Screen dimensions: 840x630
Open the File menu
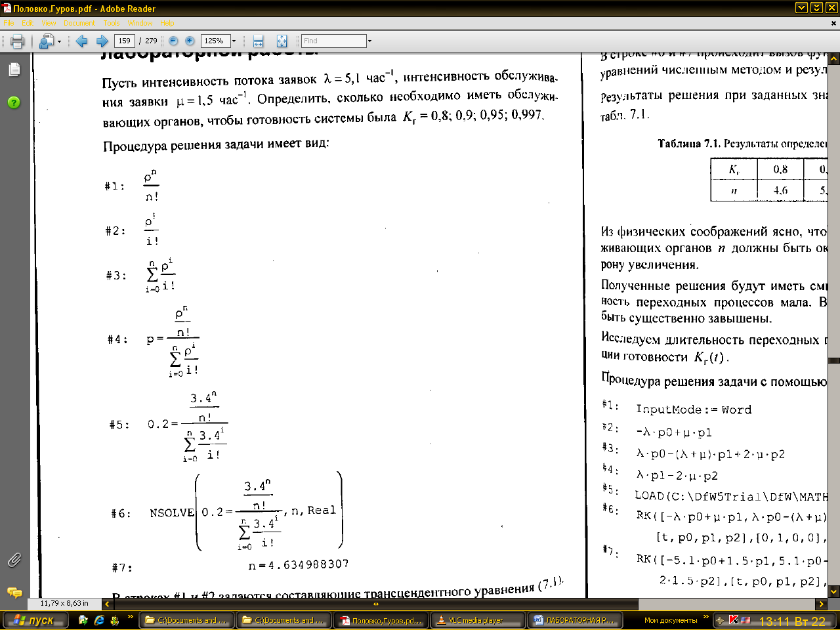click(x=9, y=23)
